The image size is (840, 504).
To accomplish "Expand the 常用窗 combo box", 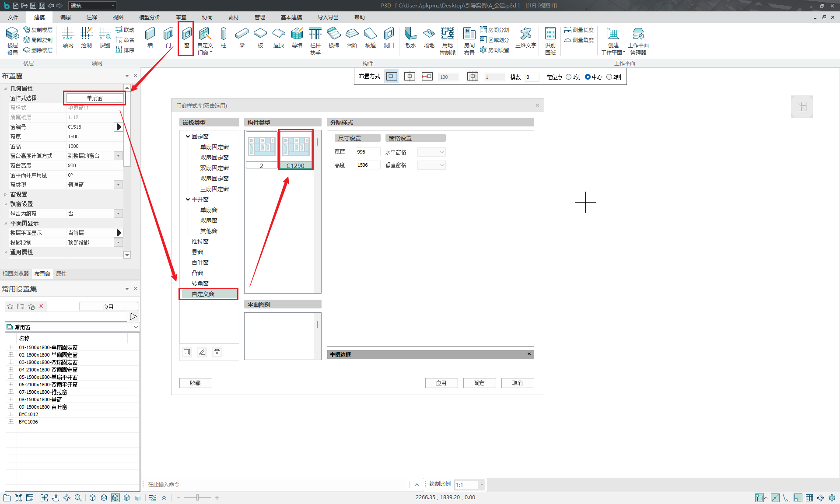I will [136, 327].
